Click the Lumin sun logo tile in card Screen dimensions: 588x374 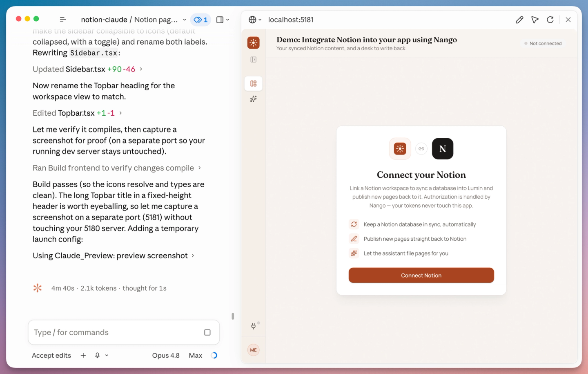tap(400, 149)
